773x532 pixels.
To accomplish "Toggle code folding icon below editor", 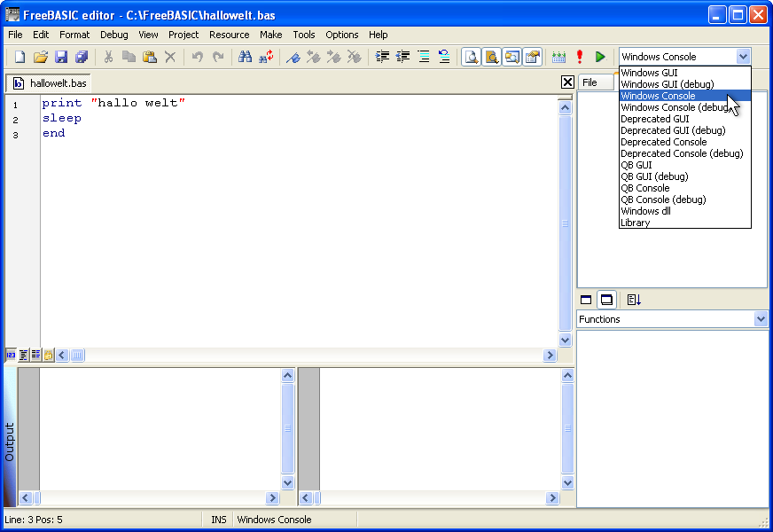I will [x=23, y=355].
